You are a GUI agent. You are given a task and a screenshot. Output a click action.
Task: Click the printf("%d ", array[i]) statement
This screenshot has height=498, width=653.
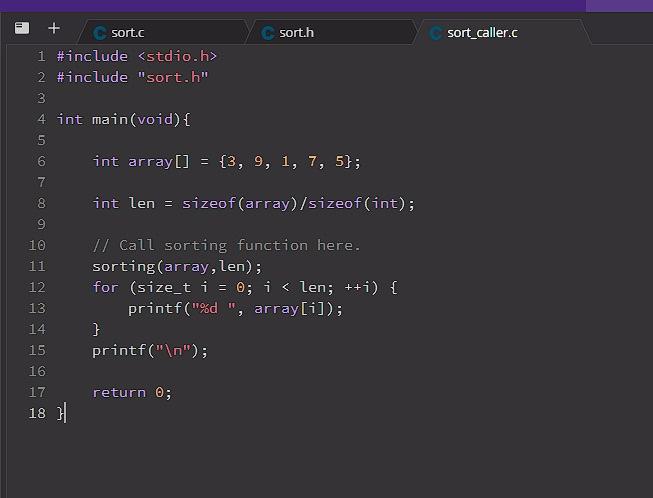pos(235,309)
